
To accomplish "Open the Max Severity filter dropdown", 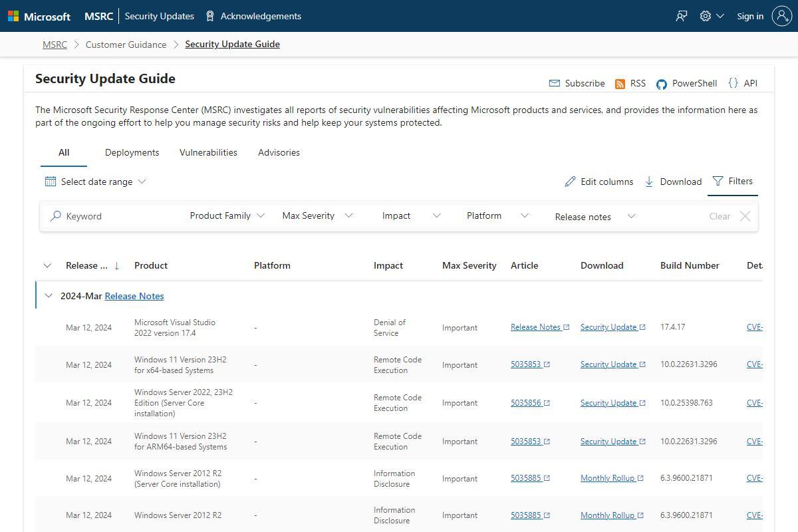I will coord(317,215).
